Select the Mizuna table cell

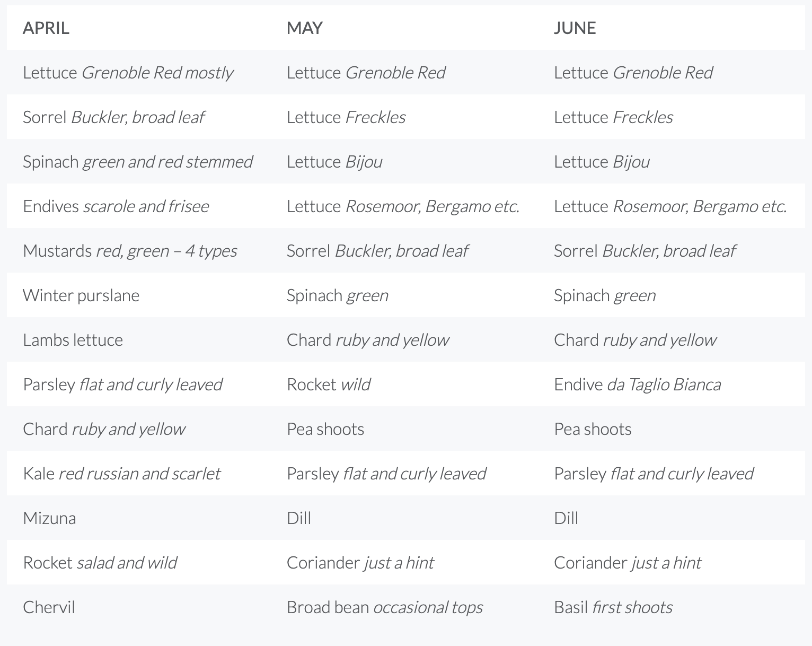(x=49, y=518)
